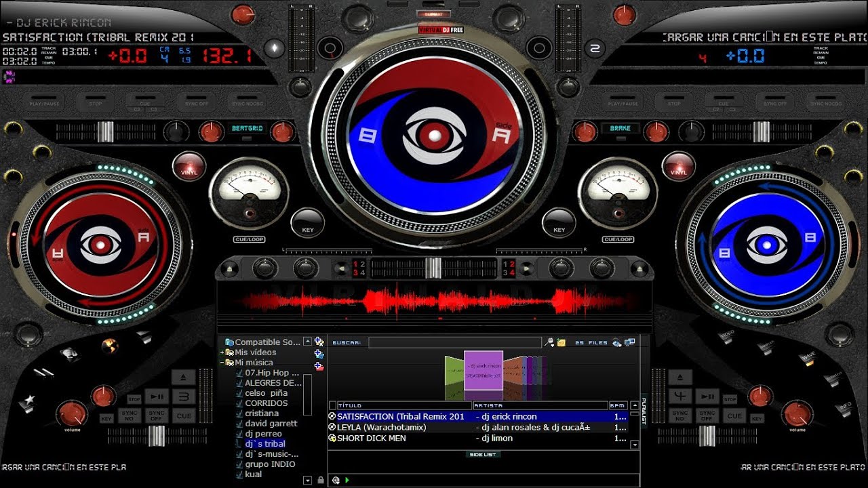The image size is (868, 488).
Task: Click bottom-left play/pause icon button
Action: pyautogui.click(x=157, y=396)
